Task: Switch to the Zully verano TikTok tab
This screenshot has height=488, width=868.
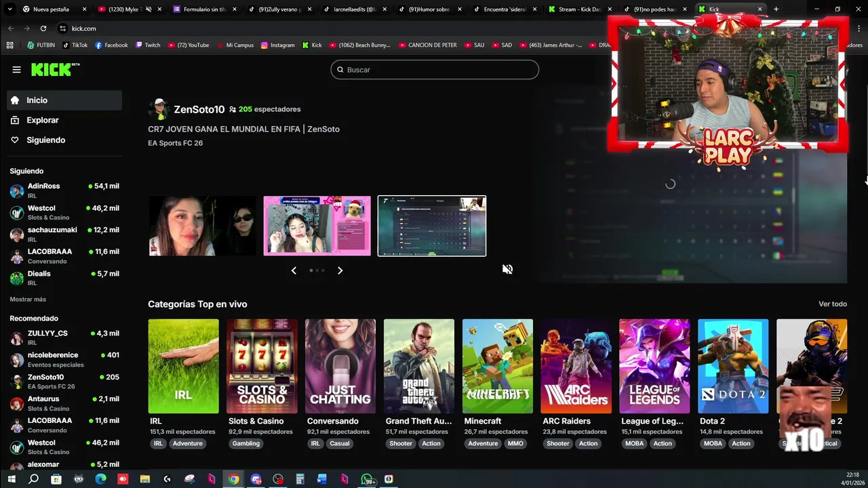Action: coord(278,9)
